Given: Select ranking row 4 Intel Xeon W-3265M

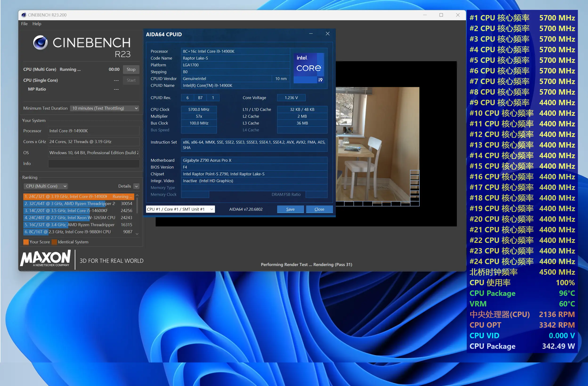Looking at the screenshot, I should 79,217.
